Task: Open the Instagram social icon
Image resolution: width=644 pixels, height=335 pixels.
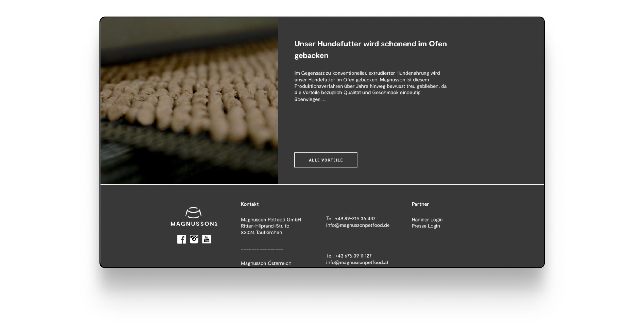Action: [194, 239]
